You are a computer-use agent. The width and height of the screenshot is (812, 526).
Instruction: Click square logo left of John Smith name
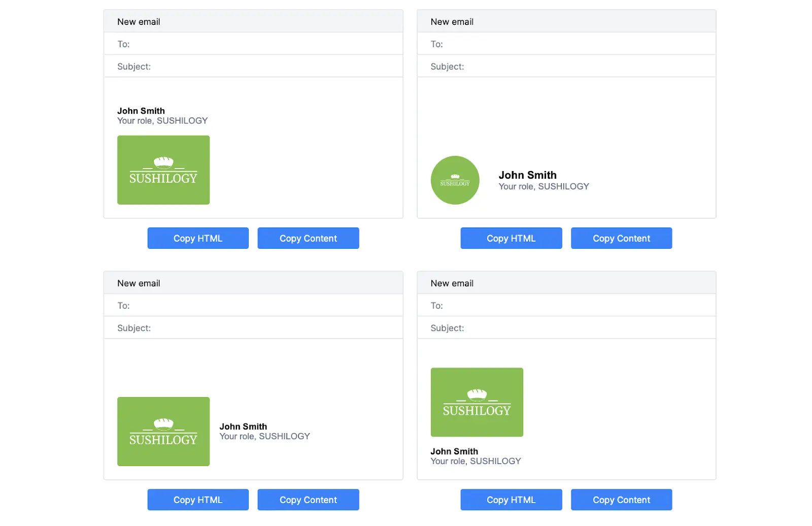click(163, 432)
